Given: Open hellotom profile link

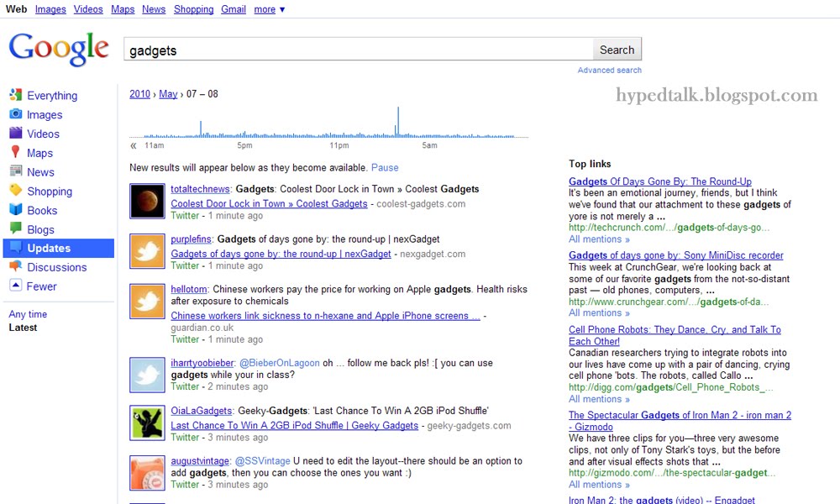Looking at the screenshot, I should (x=188, y=289).
